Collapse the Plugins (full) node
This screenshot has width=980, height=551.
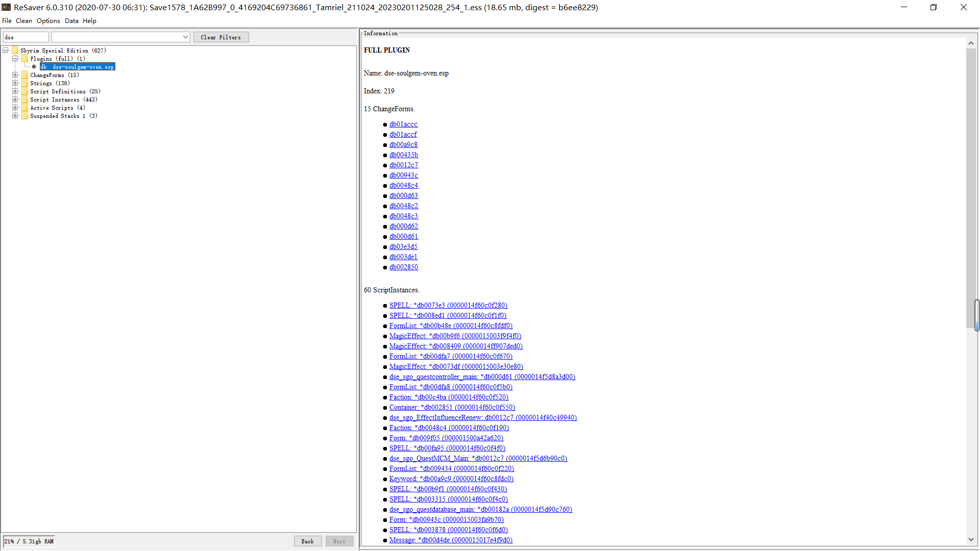pyautogui.click(x=15, y=59)
